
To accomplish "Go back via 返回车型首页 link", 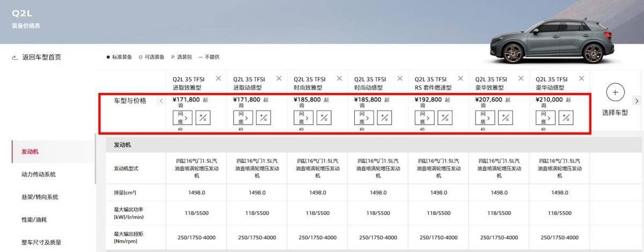I will tap(41, 57).
